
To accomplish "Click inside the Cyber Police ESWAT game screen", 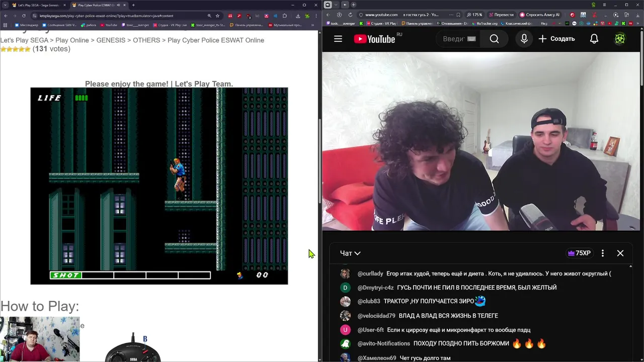I will tap(159, 186).
